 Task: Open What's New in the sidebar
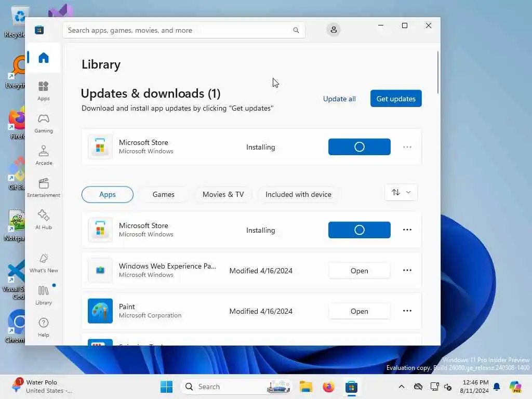click(44, 263)
